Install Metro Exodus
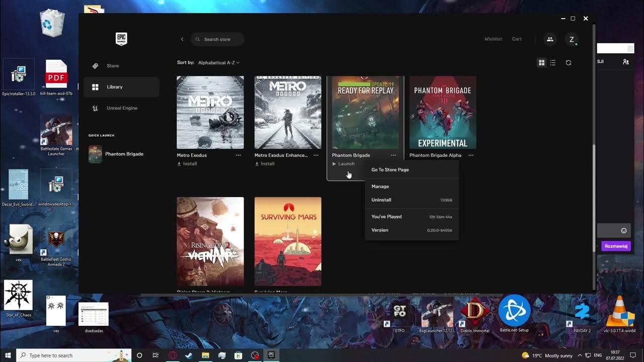The height and width of the screenshot is (362, 644). (187, 164)
